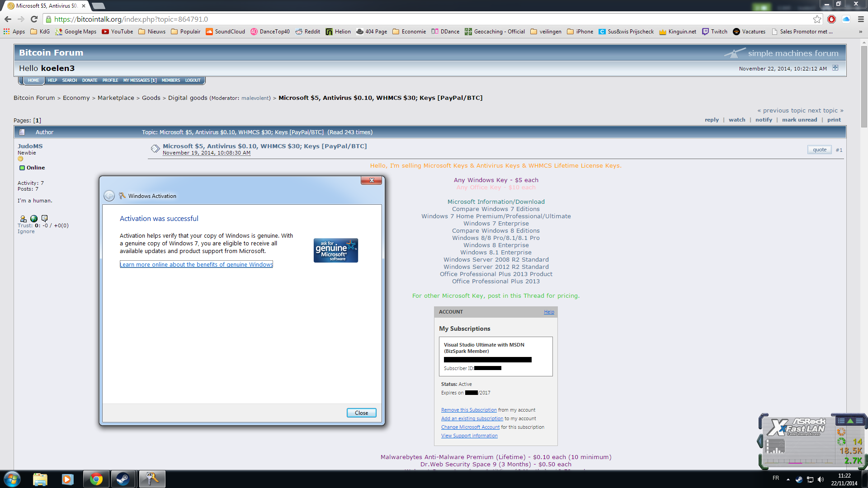Image resolution: width=868 pixels, height=488 pixels.
Task: Open the veilingen bookmark folder
Action: 546,32
